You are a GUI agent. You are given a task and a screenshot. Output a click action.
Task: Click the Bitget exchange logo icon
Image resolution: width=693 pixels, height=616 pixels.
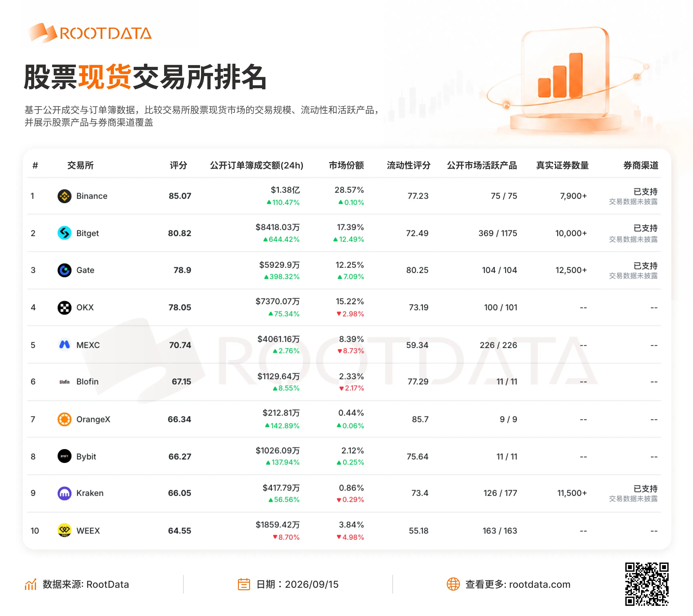[x=64, y=233]
